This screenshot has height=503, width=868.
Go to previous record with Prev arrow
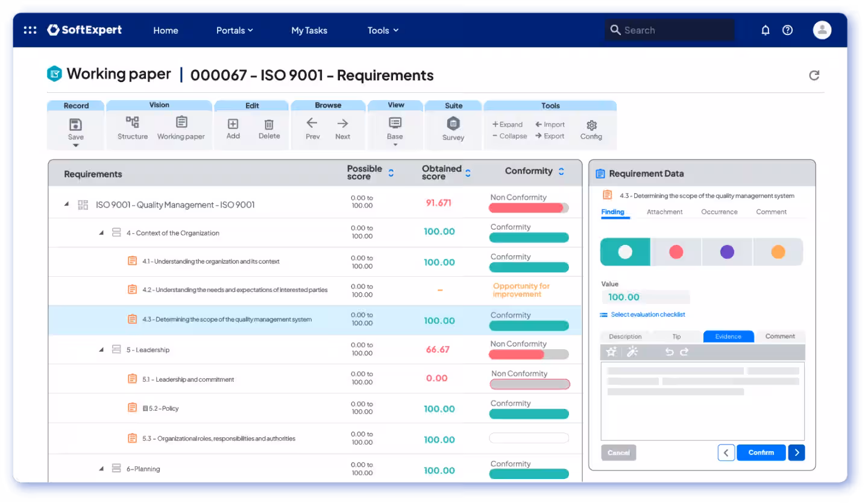(312, 124)
